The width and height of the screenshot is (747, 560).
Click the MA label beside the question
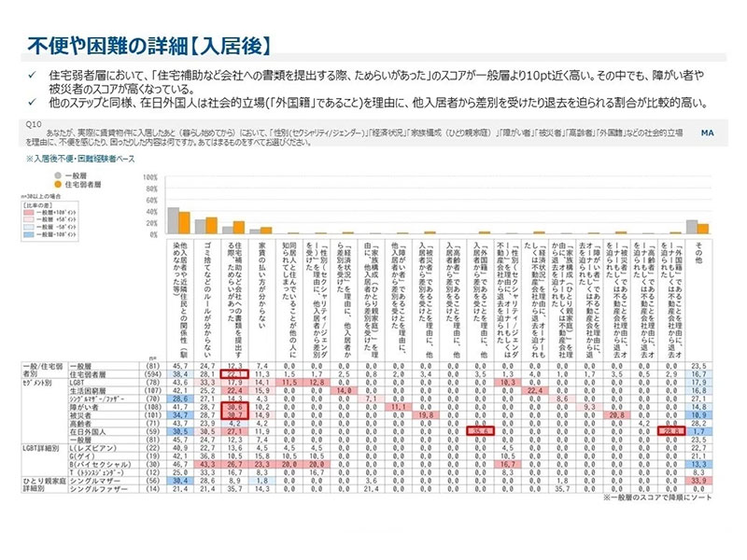click(707, 134)
